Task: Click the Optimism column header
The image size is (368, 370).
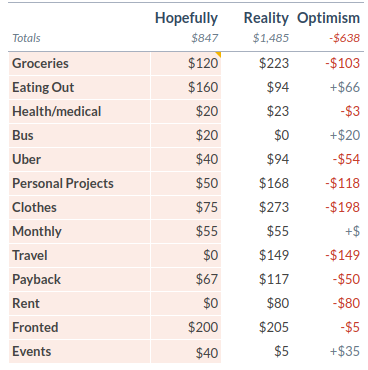Action: (328, 18)
